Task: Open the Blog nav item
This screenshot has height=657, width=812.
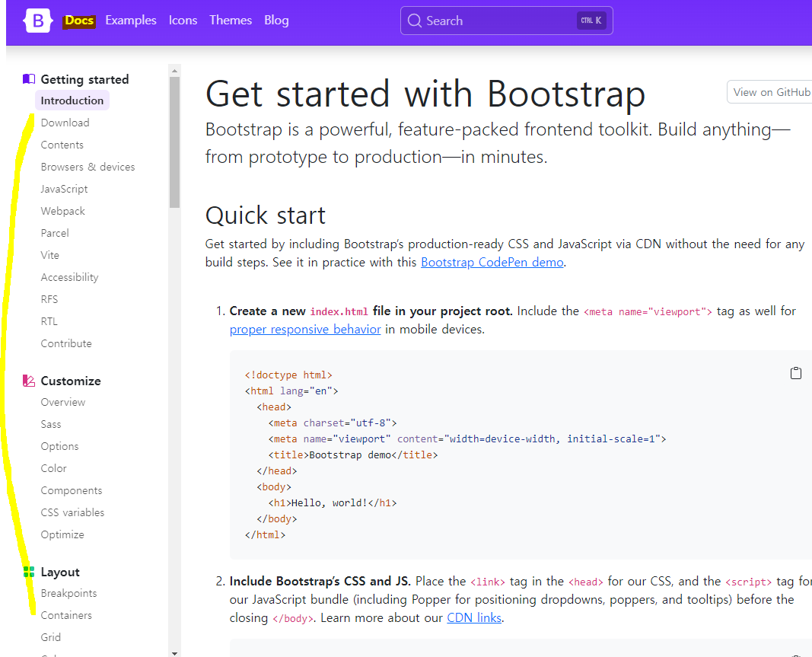Action: [x=276, y=21]
